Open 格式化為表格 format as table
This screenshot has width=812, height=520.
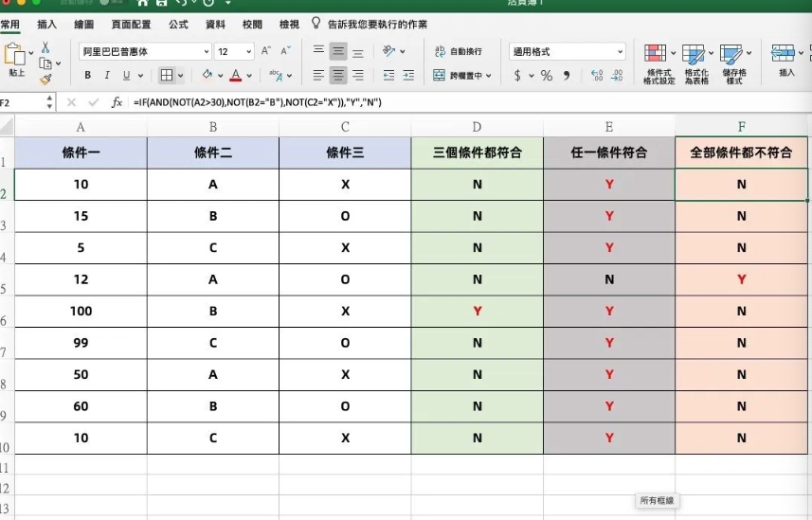pyautogui.click(x=696, y=63)
